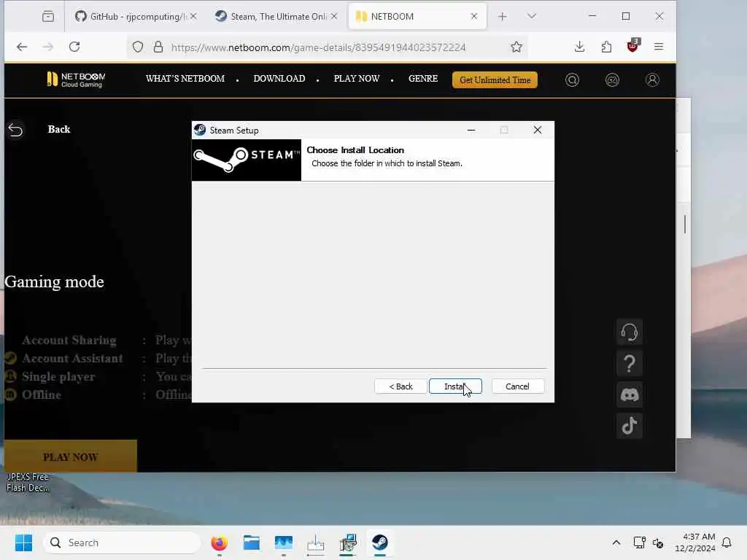Click the Netboom search icon
Viewport: 747px width, 560px height.
coord(572,80)
